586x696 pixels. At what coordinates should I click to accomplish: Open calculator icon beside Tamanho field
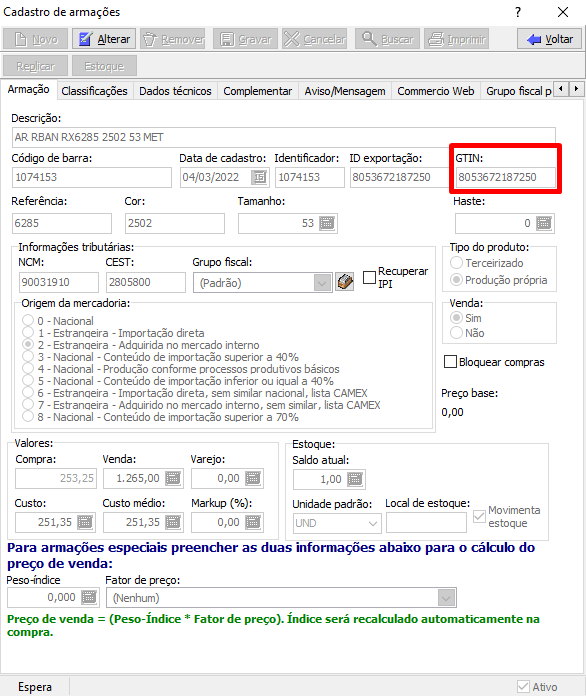point(327,223)
